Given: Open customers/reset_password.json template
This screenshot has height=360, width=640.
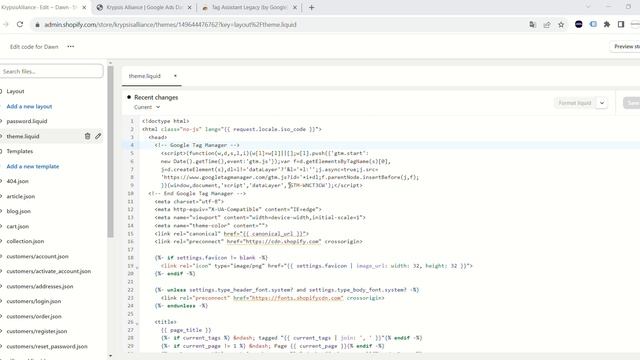Looking at the screenshot, I should 47,347.
